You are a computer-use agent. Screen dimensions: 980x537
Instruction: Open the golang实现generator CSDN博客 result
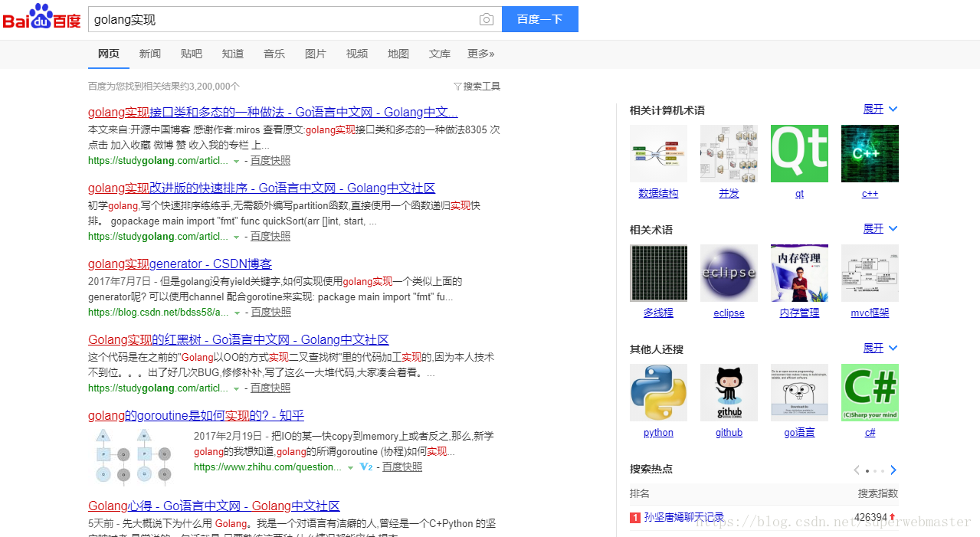(x=180, y=264)
